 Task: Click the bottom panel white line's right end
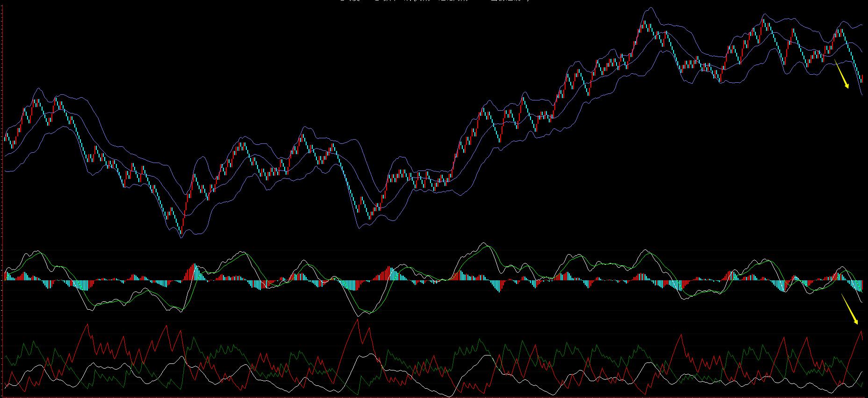(x=862, y=372)
